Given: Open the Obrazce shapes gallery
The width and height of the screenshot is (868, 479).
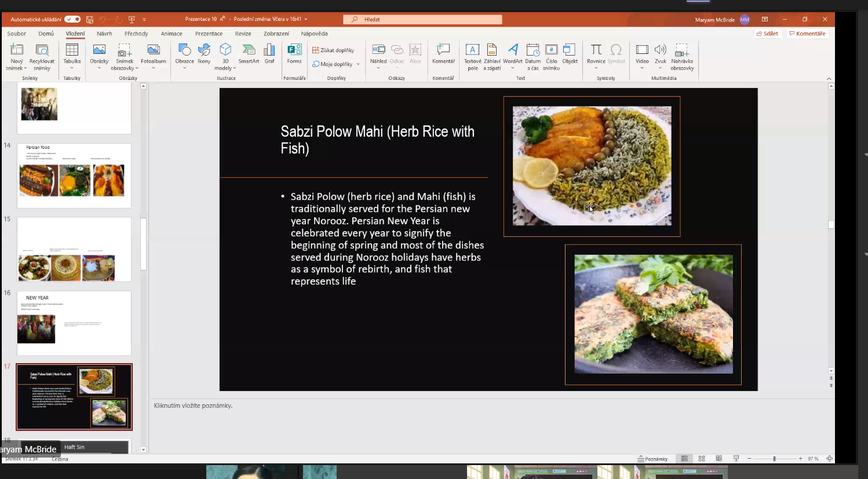Looking at the screenshot, I should tap(184, 56).
